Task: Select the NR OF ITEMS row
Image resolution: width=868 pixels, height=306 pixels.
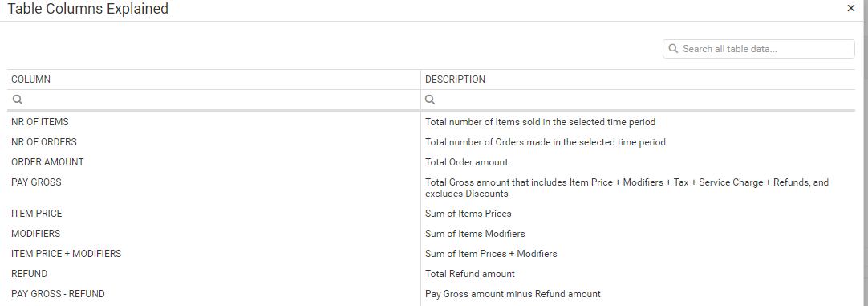Action: pos(431,122)
